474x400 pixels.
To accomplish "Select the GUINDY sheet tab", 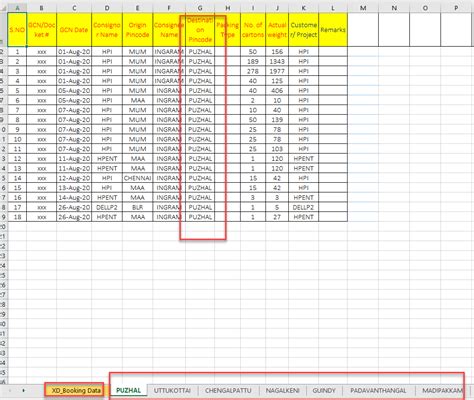I will 324,390.
